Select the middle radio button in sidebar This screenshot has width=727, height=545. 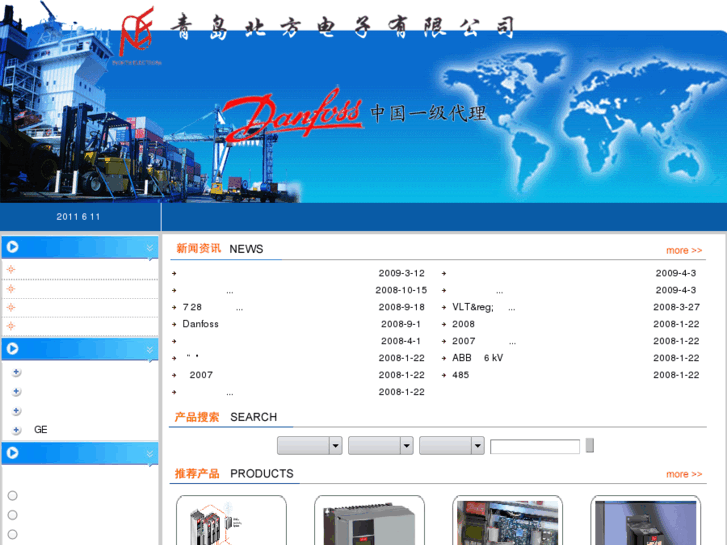pos(13,515)
